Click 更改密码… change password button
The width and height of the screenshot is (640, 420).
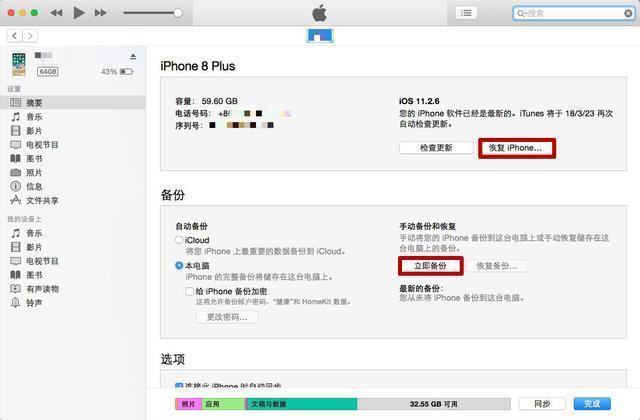point(227,317)
